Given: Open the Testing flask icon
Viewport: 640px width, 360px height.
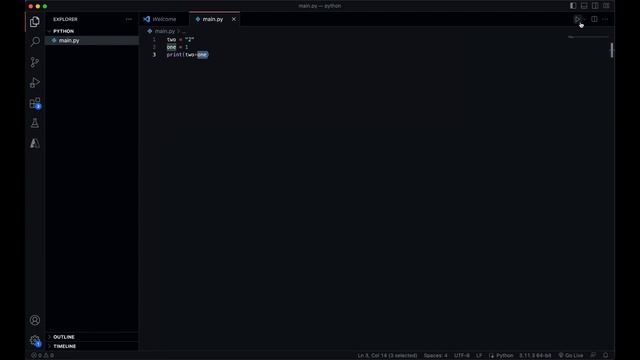Looking at the screenshot, I should point(35,123).
